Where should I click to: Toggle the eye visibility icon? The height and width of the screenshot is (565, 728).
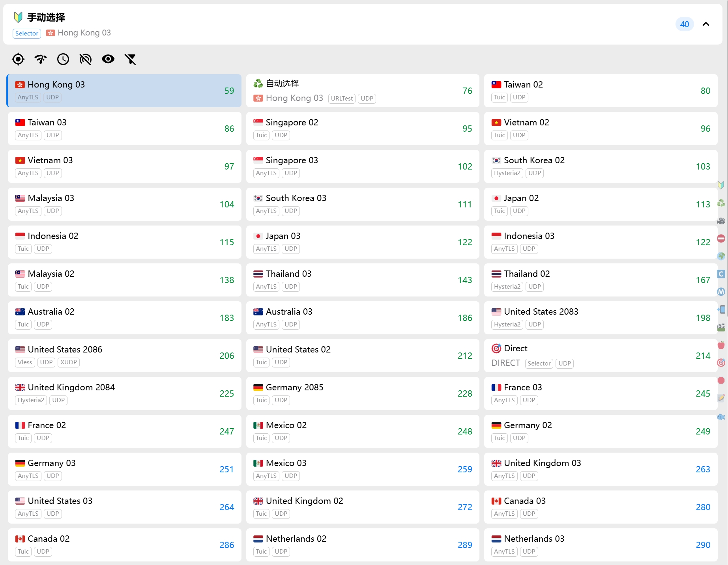108,59
